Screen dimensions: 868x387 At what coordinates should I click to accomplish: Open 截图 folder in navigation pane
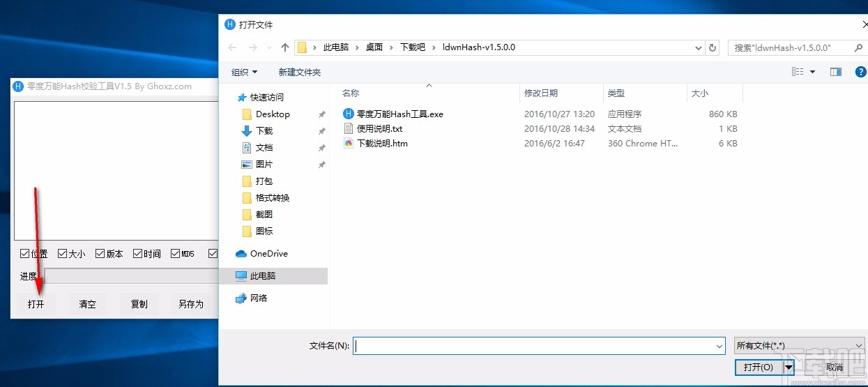[264, 214]
